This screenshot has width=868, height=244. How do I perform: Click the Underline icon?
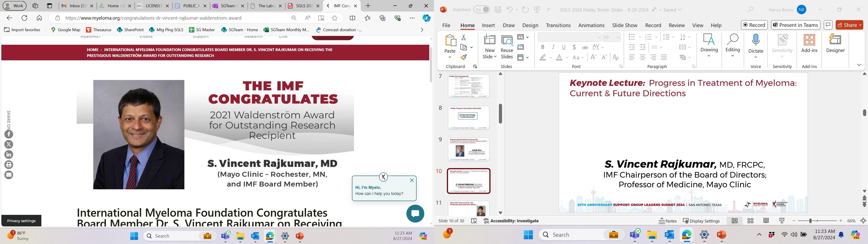click(564, 47)
